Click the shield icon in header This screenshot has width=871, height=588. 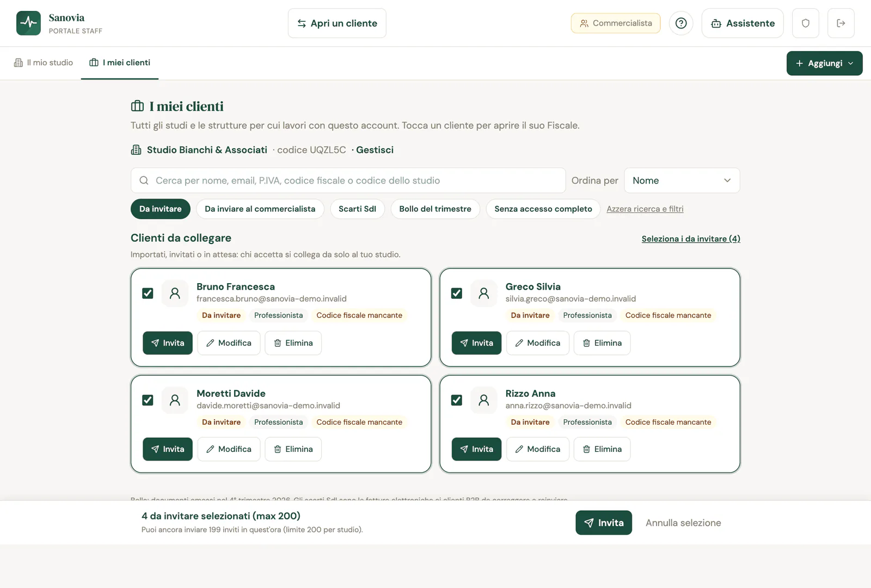pos(806,23)
